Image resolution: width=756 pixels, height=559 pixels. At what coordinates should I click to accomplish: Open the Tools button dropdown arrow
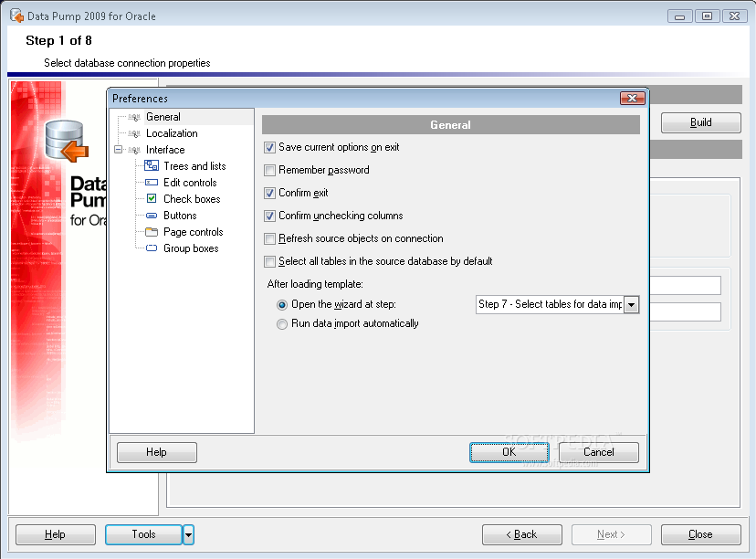coord(188,535)
